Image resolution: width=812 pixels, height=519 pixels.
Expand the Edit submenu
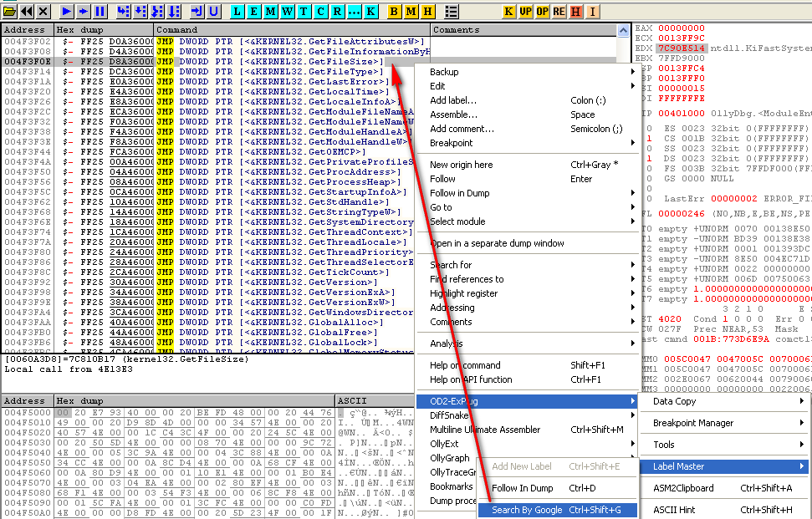pos(527,86)
